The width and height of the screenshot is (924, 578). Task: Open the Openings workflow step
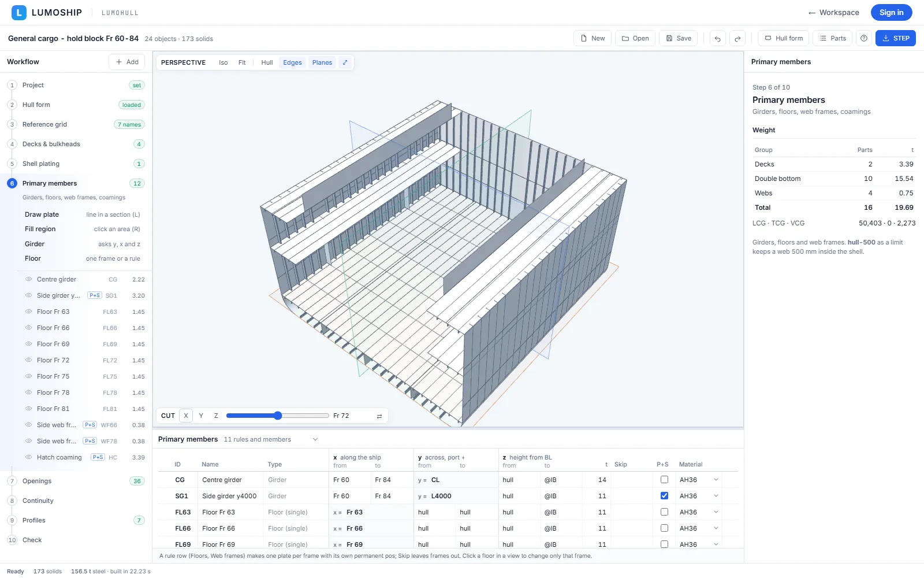76,481
